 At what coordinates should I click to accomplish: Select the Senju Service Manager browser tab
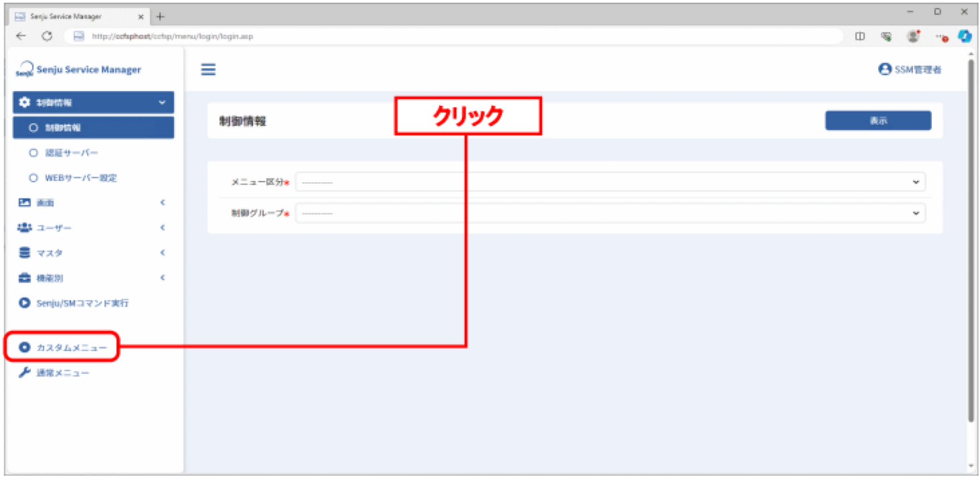[x=79, y=17]
